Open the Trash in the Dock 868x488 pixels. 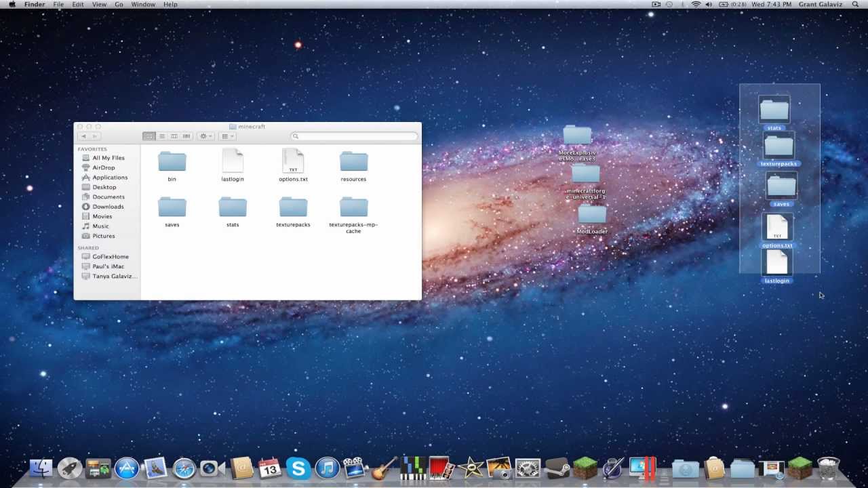tap(828, 468)
